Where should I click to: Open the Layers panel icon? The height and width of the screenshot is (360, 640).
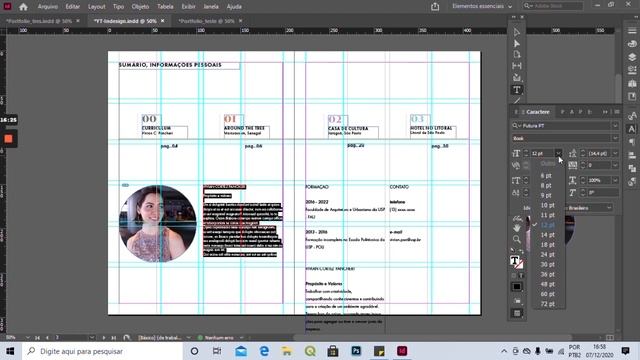[x=632, y=57]
